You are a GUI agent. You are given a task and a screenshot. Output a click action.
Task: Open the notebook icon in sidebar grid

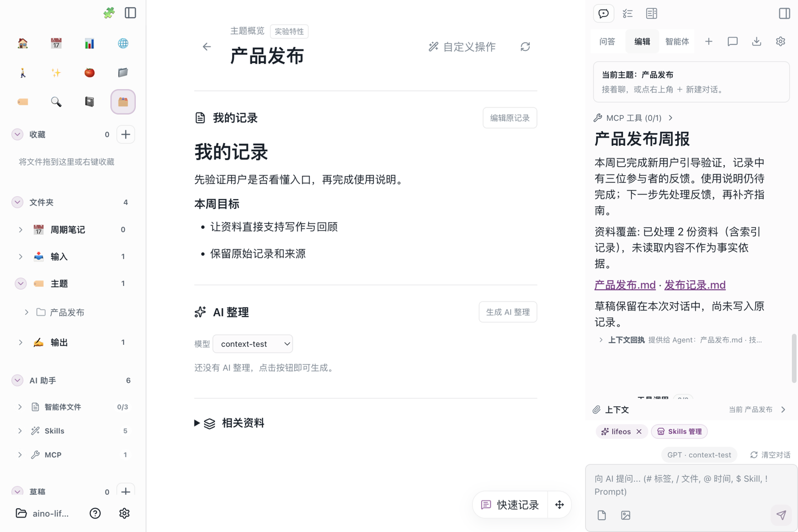pos(89,102)
